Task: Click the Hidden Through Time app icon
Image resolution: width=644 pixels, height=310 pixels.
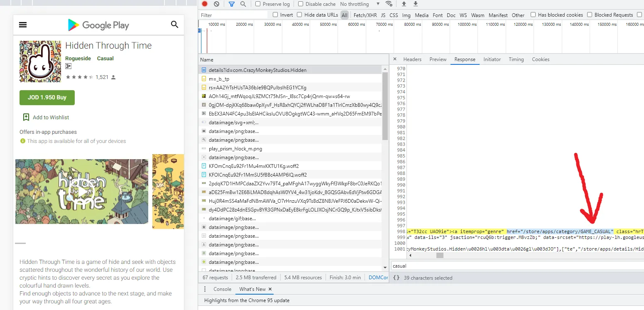Action: [x=40, y=62]
